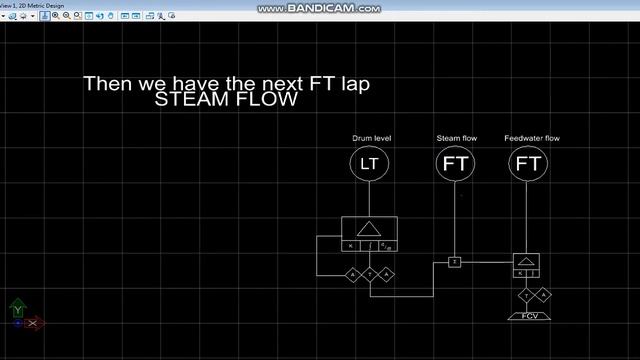Expand the arrow beside the brightness icon

[33, 16]
